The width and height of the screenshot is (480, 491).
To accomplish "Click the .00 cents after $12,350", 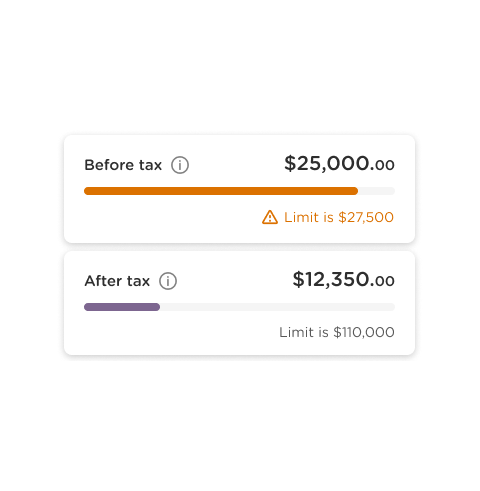I will click(x=382, y=281).
